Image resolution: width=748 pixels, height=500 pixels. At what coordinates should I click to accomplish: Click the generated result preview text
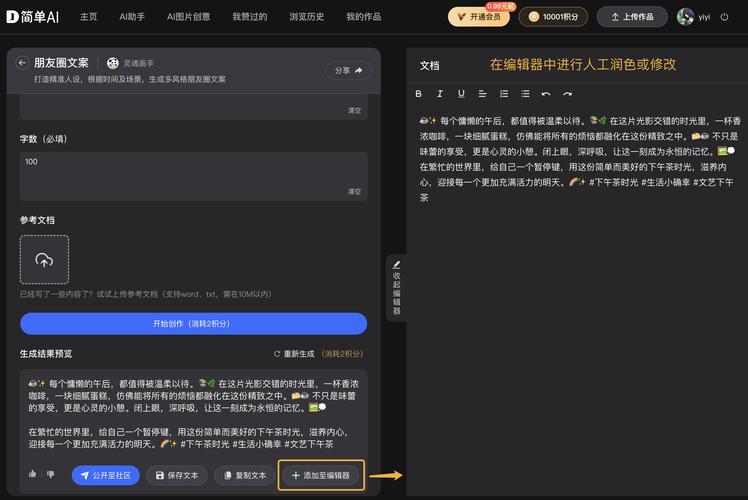pyautogui.click(x=194, y=414)
